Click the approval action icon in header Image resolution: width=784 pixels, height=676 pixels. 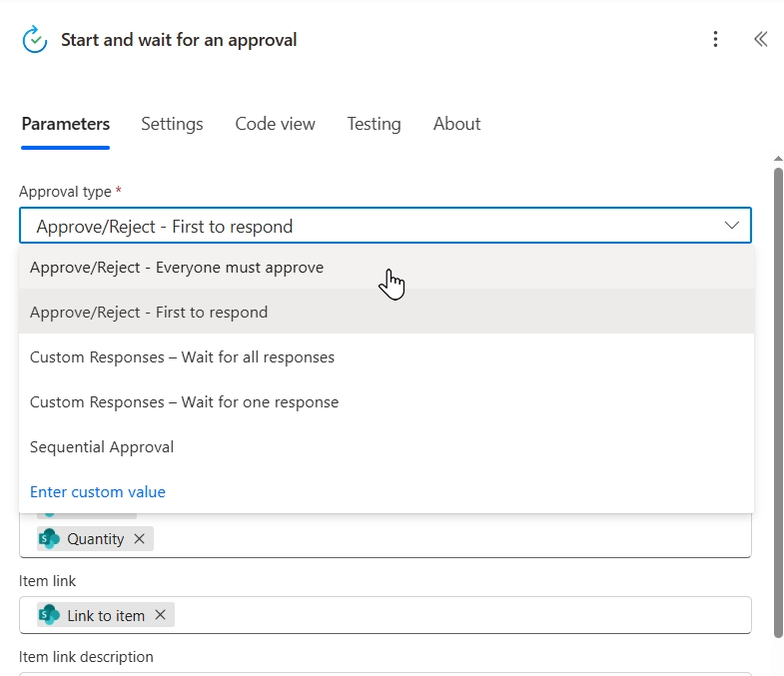35,40
